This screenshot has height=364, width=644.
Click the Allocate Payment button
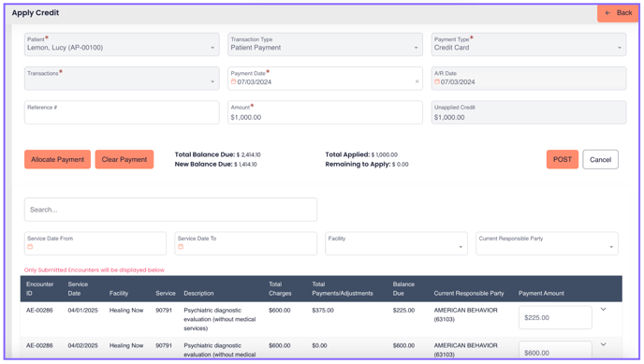(57, 159)
